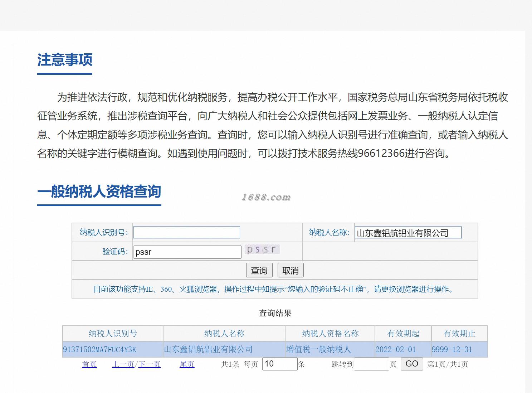532x393 pixels.
Task: Click the browser support notice text
Action: [x=275, y=289]
